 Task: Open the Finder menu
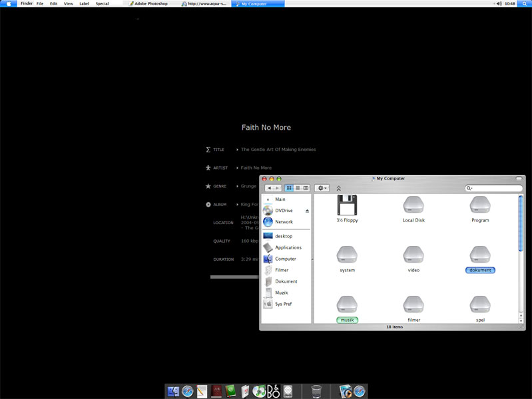coord(27,3)
